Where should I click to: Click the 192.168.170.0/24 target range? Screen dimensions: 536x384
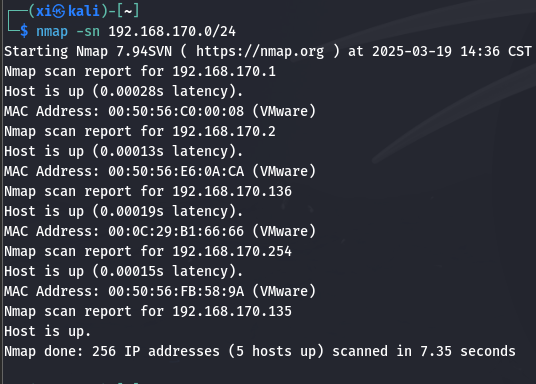tap(172, 31)
